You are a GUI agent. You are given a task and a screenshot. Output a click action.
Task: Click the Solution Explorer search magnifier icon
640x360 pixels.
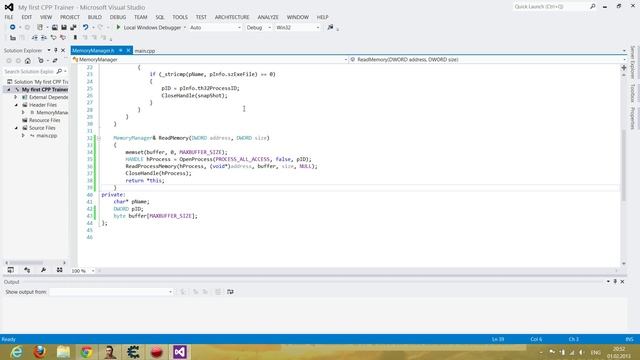[x=59, y=71]
